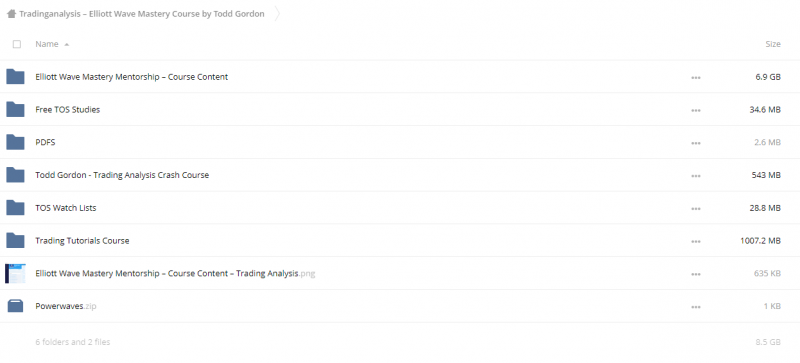Click the Powerwaves zip archive icon
Screen dimensions: 800x363
[15, 306]
